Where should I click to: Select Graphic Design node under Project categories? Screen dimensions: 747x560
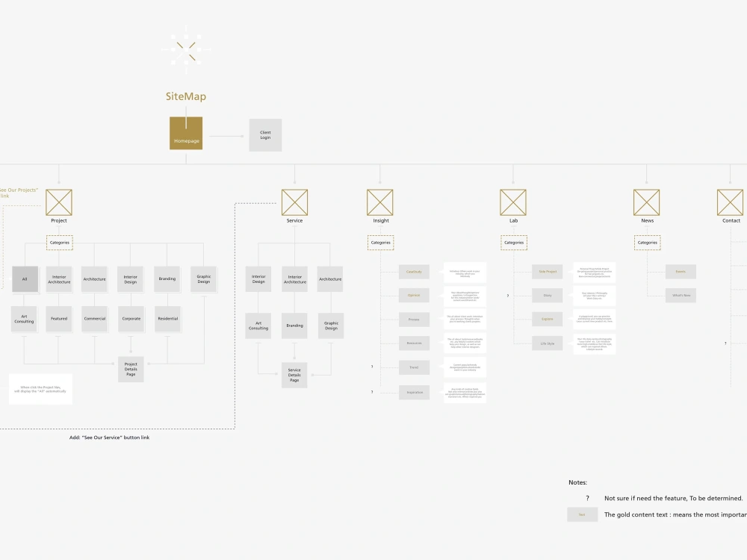204,279
